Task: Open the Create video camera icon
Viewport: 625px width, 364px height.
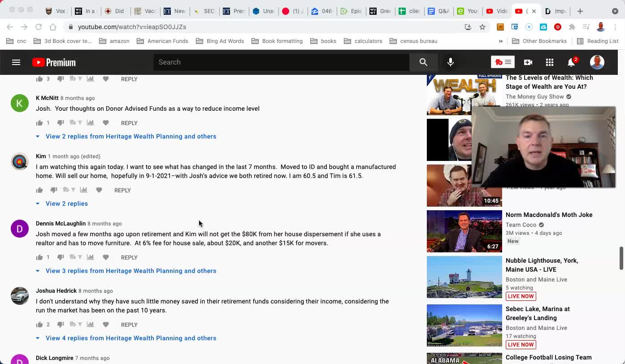Action: 528,62
